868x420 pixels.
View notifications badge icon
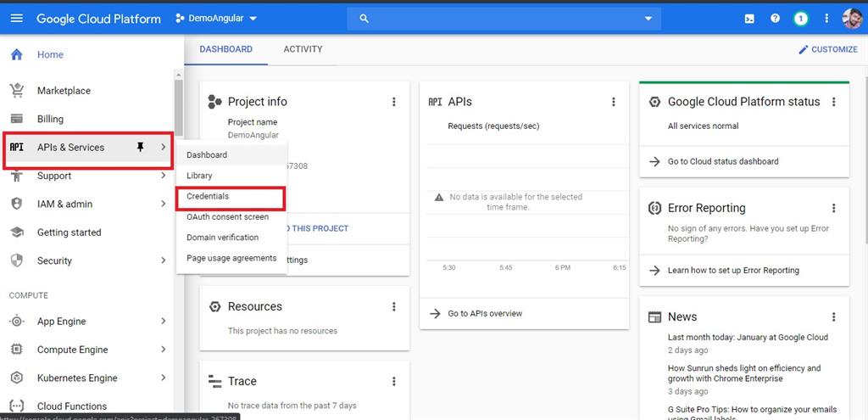coord(800,19)
